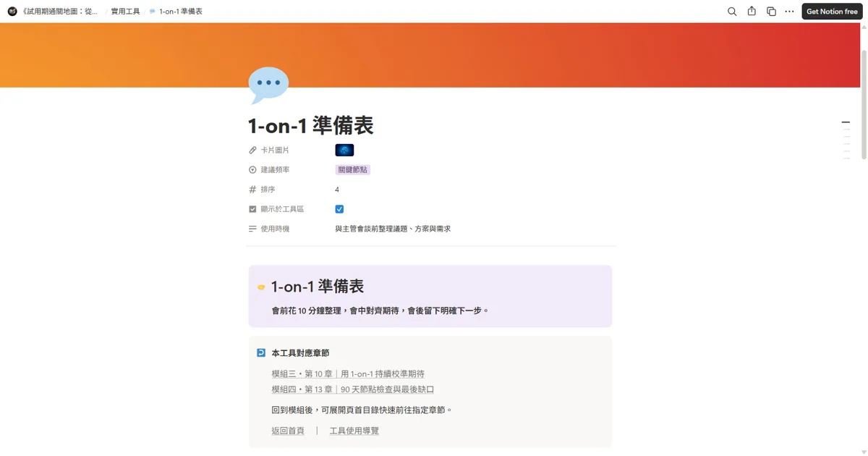Click the share page icon
This screenshot has height=456, width=868.
(x=752, y=12)
